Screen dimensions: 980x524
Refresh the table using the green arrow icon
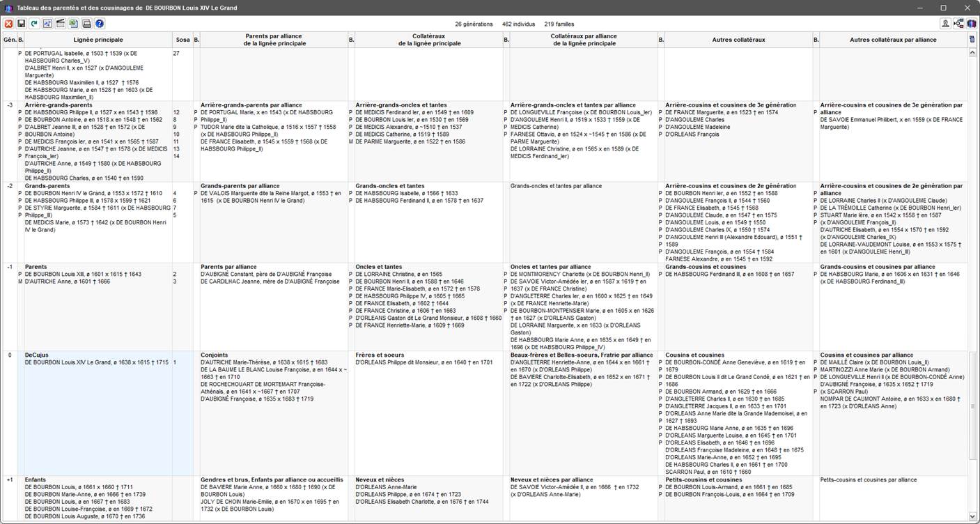tap(34, 24)
